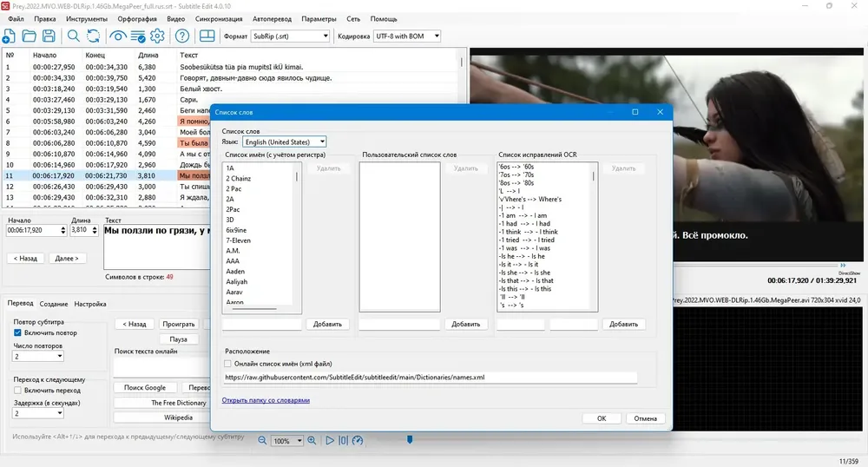Viewport: 868px width, 467px height.
Task: Click the Replace circular arrows icon
Action: (x=94, y=36)
